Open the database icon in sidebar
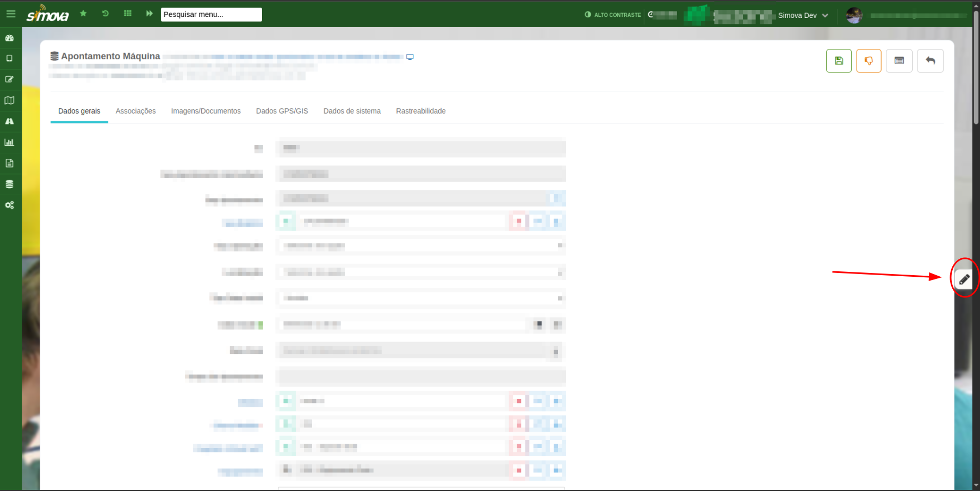The image size is (980, 491). click(x=9, y=184)
